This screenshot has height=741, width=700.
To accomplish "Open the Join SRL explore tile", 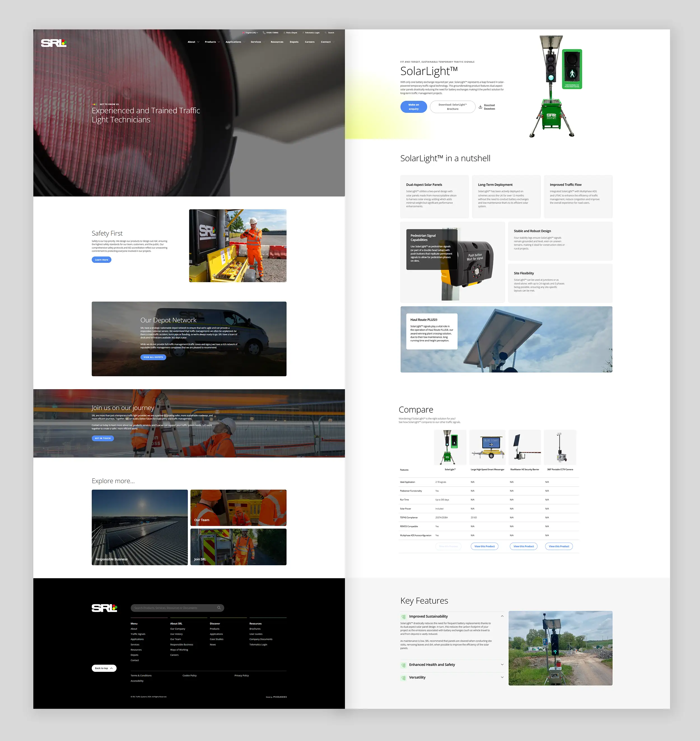I will coord(239,547).
